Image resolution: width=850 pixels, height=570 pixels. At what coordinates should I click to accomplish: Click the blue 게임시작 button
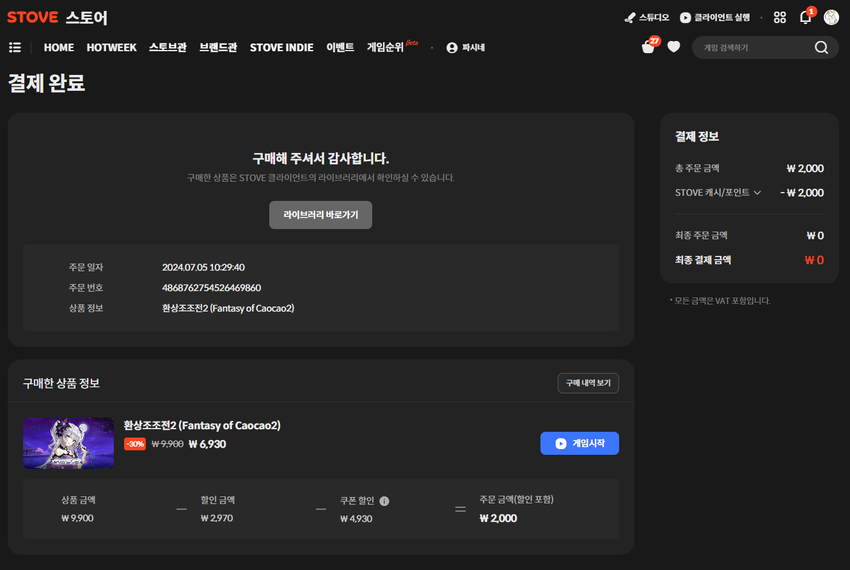pos(579,443)
